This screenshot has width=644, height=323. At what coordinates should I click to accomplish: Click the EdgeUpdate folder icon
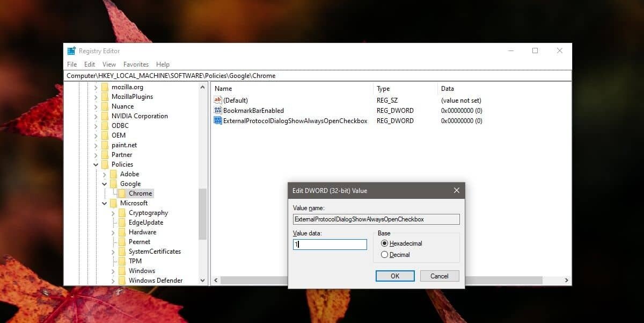(x=122, y=222)
